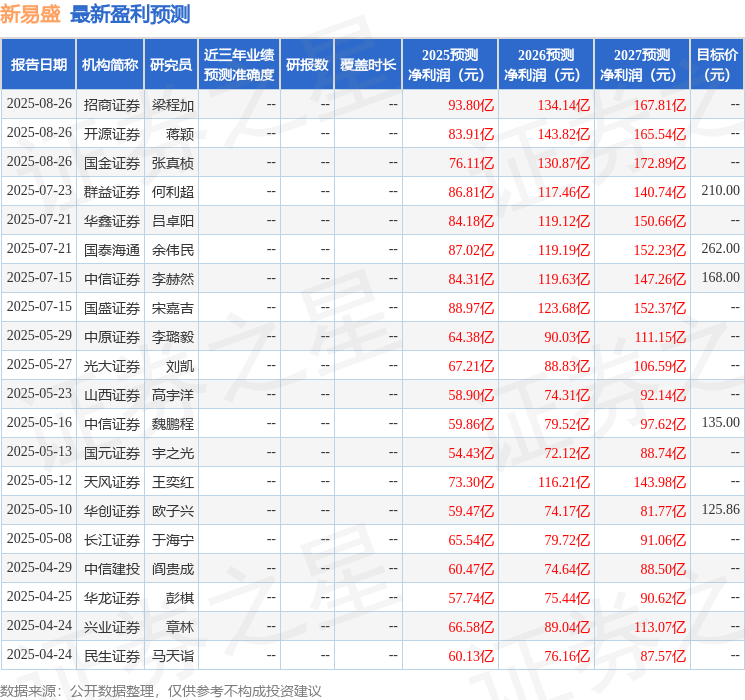Click analyst name 马天诣
The width and height of the screenshot is (745, 700).
click(173, 656)
